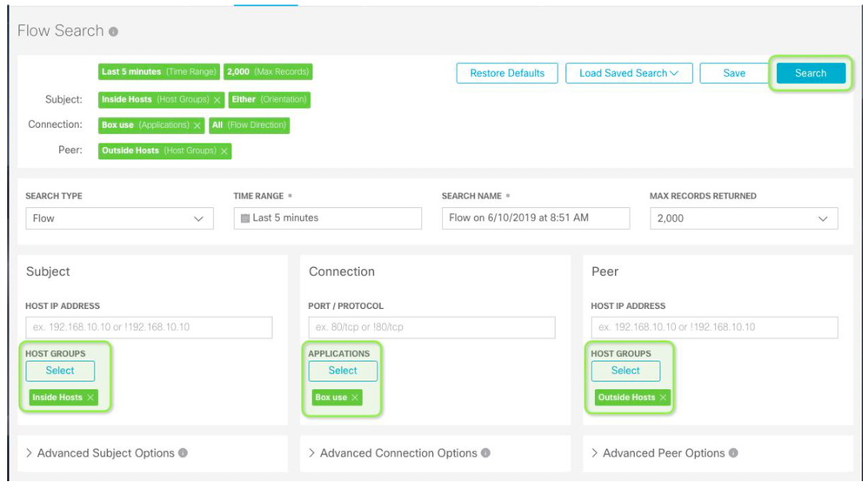Click the Either Orientation tag

pos(269,100)
